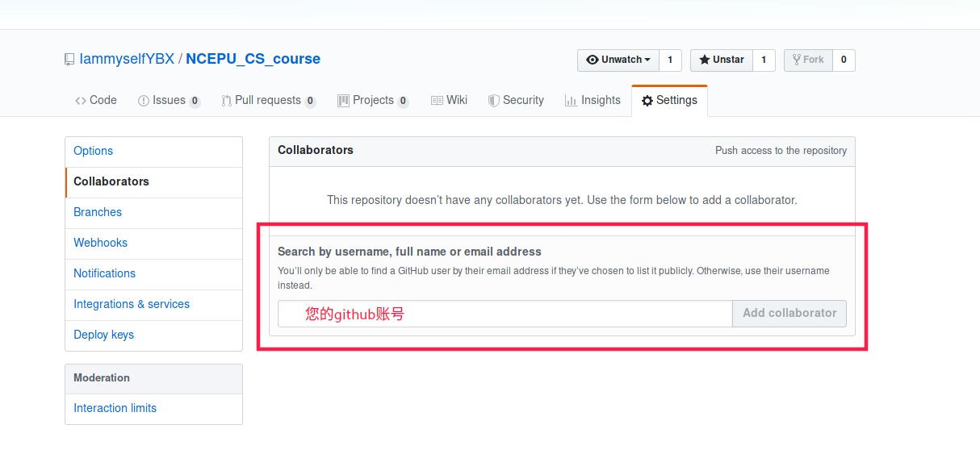Open the fork count next to Fork
Viewport: 980px width, 454px height.
(844, 60)
